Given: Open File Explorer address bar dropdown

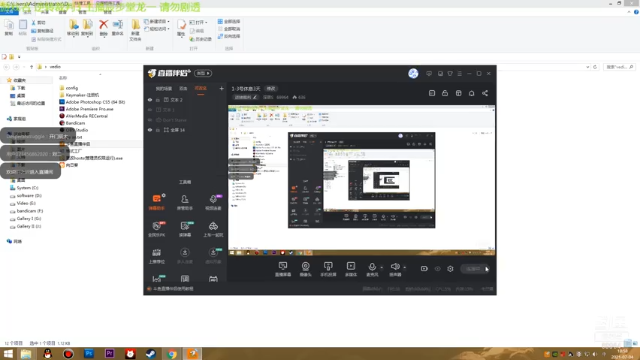Looking at the screenshot, I should click(x=588, y=67).
